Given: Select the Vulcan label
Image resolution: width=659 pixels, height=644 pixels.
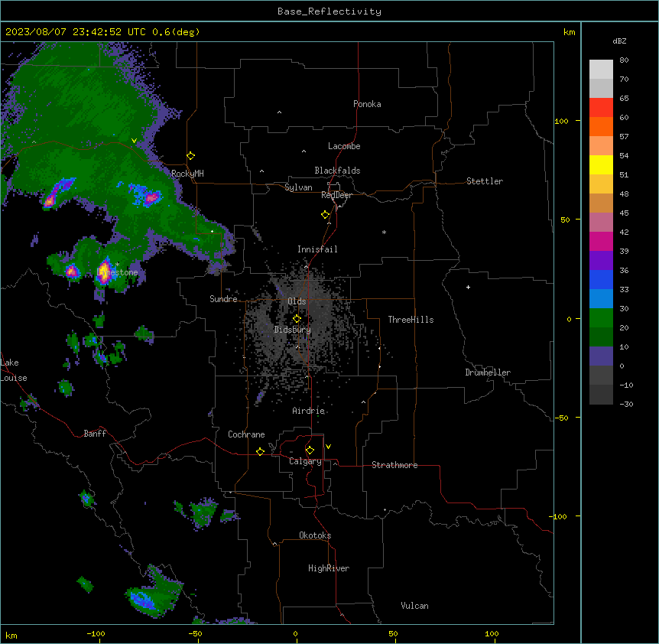Looking at the screenshot, I should click(x=415, y=606).
